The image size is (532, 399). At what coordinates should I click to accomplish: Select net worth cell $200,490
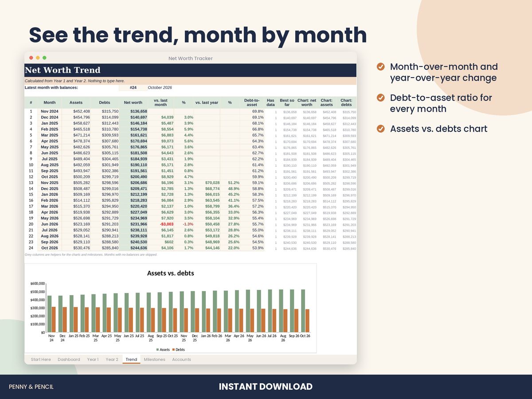133,176
